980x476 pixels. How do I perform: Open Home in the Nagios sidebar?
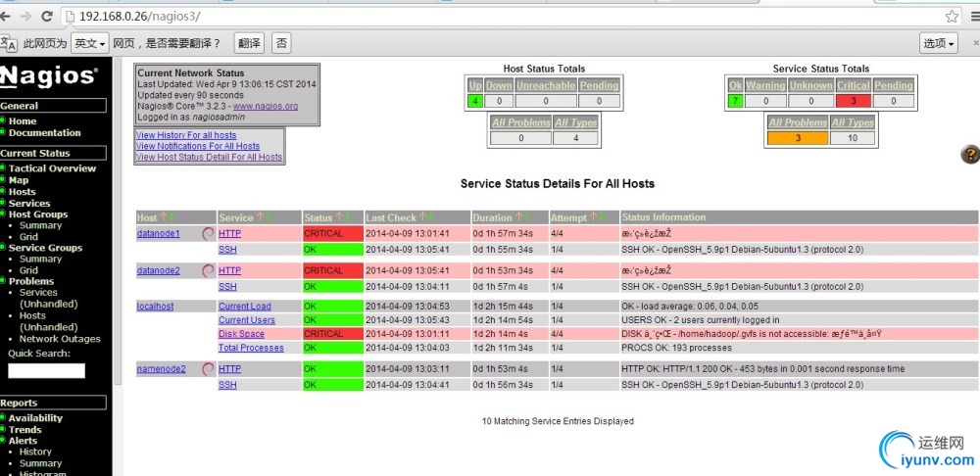pyautogui.click(x=23, y=121)
